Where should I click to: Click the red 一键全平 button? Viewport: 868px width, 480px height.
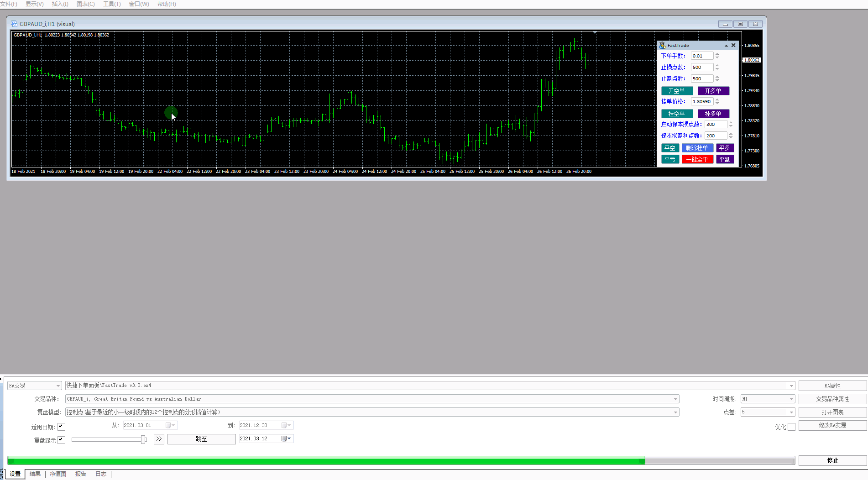(x=697, y=160)
